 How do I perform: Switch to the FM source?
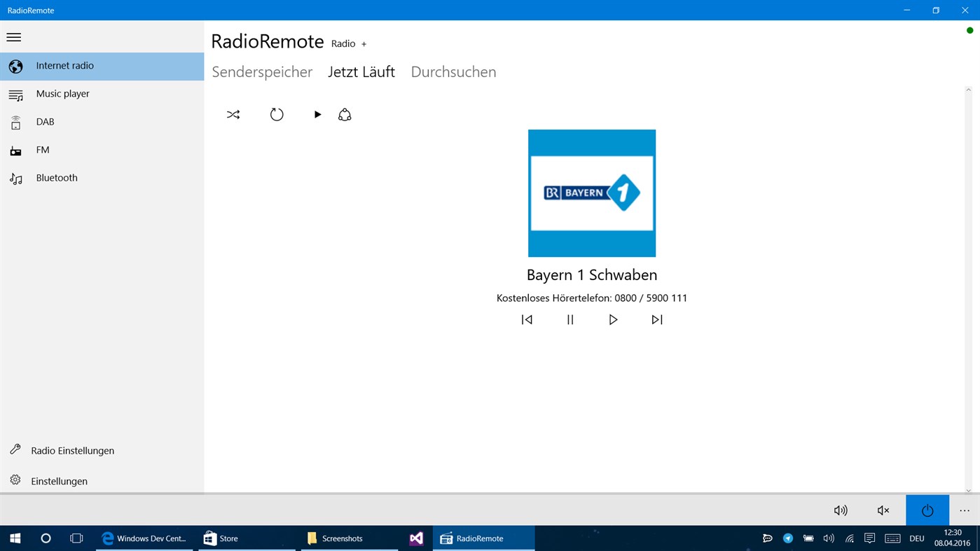pos(42,149)
